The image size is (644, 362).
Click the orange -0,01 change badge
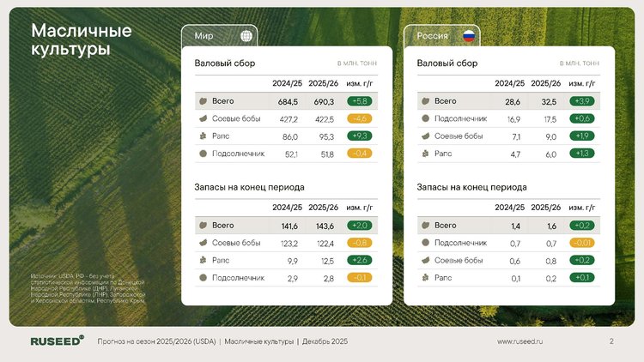pos(580,243)
